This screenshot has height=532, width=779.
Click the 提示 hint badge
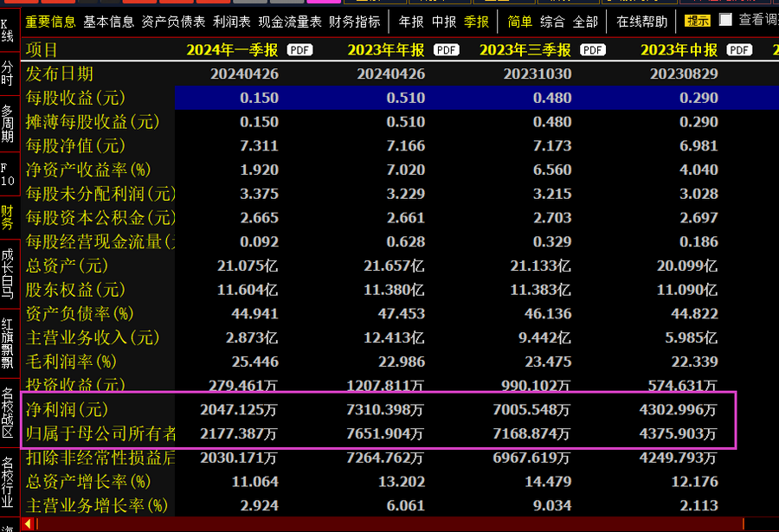point(698,22)
